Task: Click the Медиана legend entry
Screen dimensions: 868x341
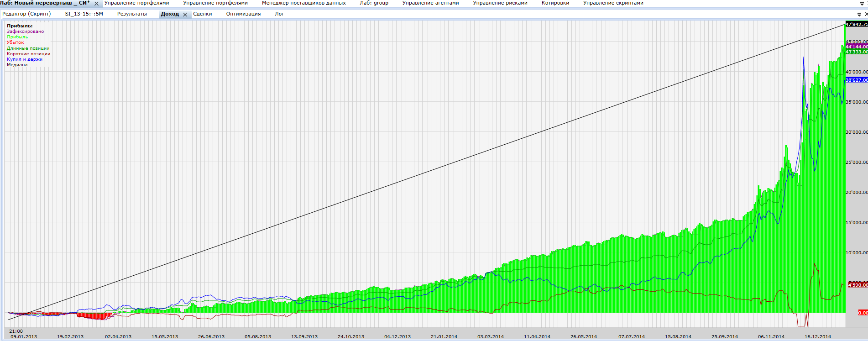Action: [x=17, y=65]
